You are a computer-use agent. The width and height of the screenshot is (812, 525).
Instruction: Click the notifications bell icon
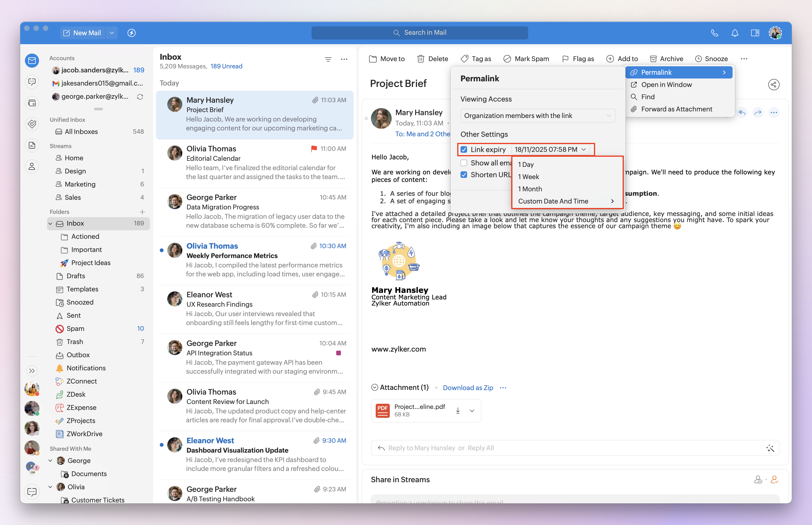click(x=735, y=33)
